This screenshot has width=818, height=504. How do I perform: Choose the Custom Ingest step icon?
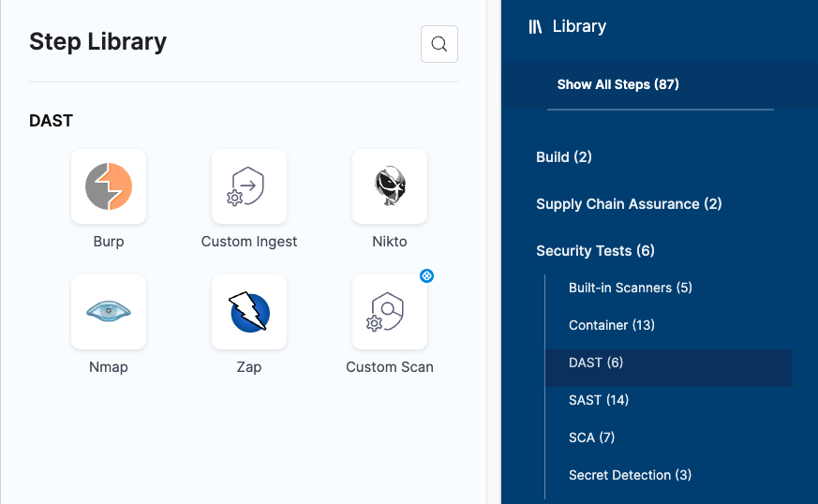[x=249, y=186]
